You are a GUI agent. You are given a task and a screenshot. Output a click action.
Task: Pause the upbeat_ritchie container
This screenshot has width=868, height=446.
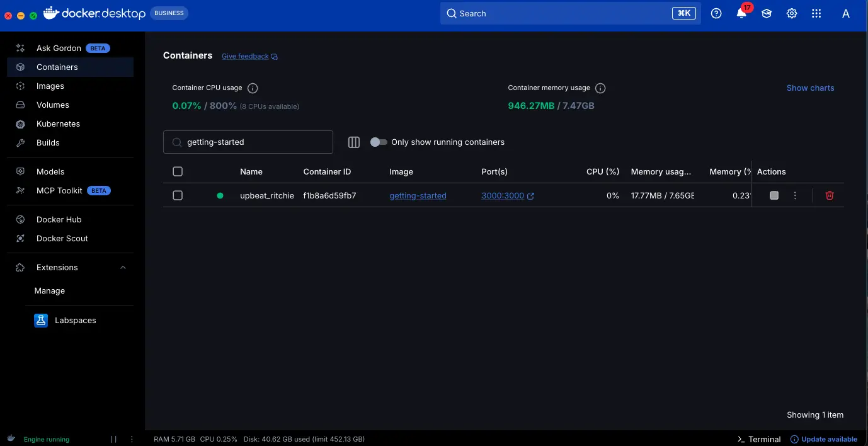(774, 195)
